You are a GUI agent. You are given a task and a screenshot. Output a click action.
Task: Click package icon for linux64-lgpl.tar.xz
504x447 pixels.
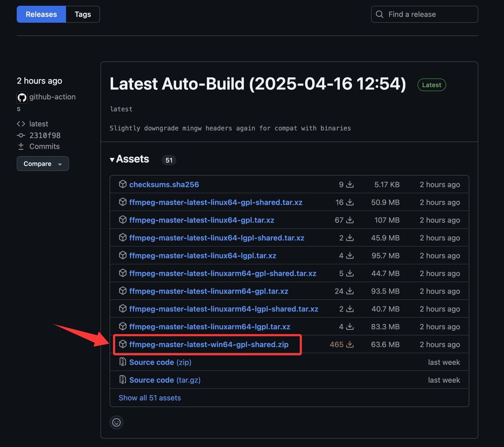click(123, 255)
